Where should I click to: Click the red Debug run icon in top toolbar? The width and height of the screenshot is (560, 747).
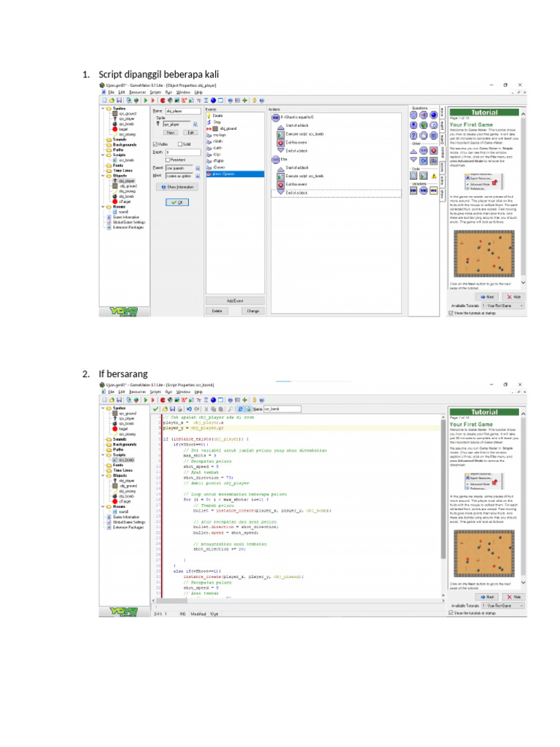(x=153, y=101)
